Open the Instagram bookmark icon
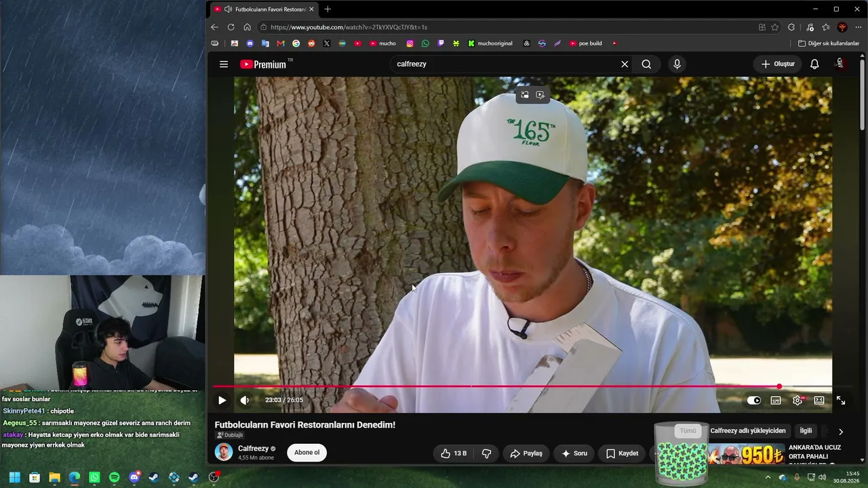868x488 pixels. pyautogui.click(x=410, y=43)
